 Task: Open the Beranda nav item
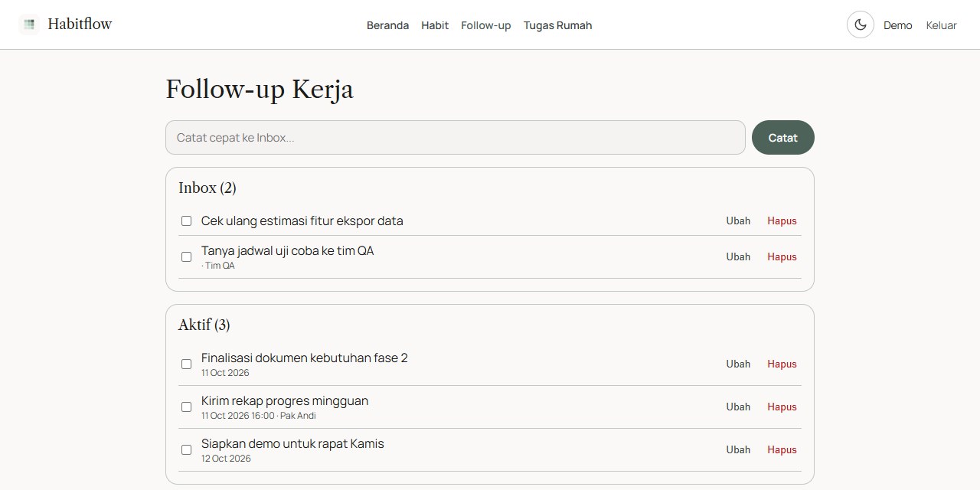tap(387, 25)
